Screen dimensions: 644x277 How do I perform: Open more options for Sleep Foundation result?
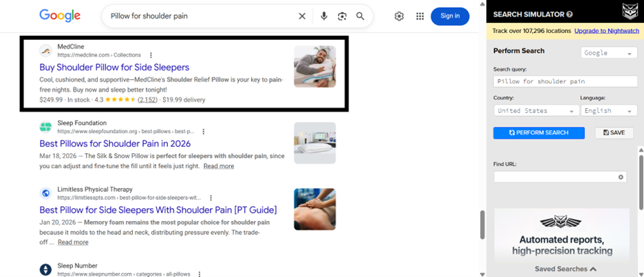tap(203, 131)
